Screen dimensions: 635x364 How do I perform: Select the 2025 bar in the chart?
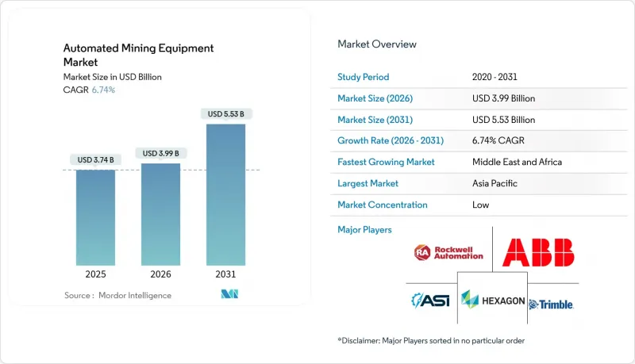(95, 216)
